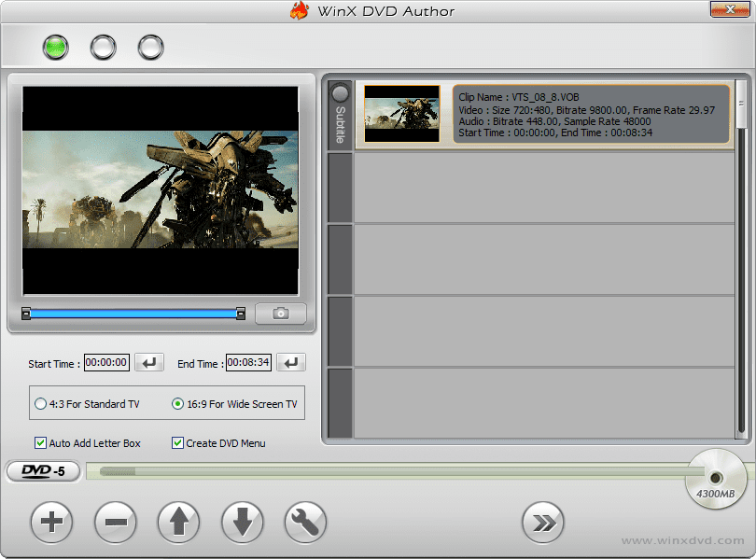Select the second circle step at the top
This screenshot has height=559, width=756.
[103, 46]
